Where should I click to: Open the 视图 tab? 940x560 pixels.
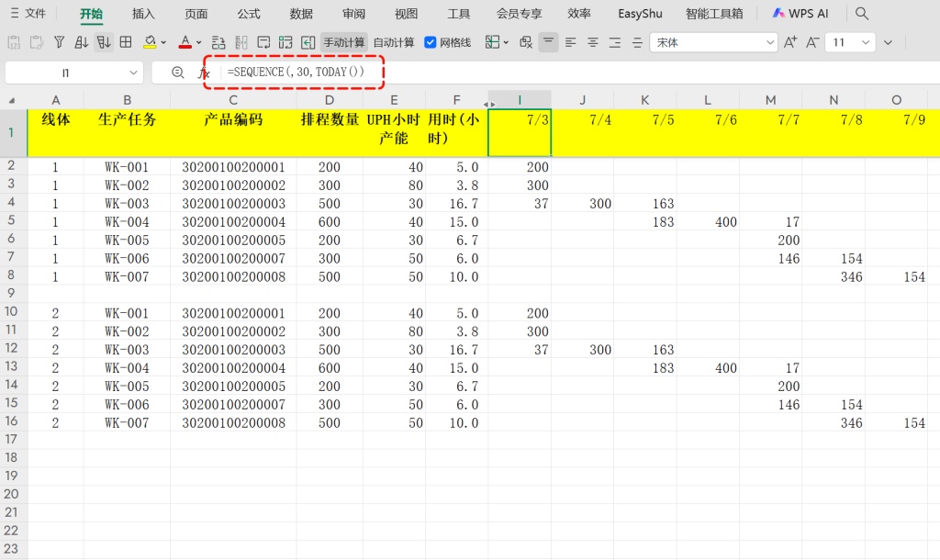pos(406,13)
